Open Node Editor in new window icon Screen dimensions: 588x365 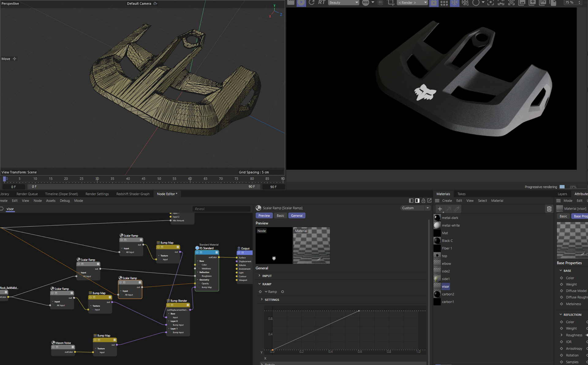[429, 201]
